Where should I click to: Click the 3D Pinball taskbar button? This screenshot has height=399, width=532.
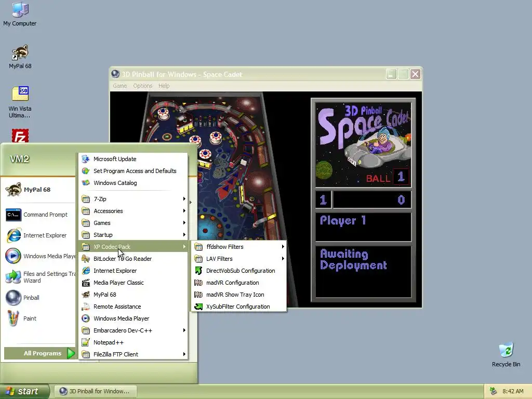coord(95,391)
